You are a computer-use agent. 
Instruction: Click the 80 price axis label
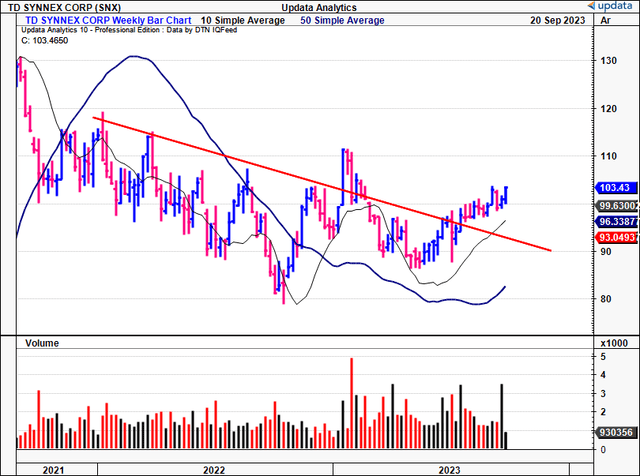click(606, 299)
